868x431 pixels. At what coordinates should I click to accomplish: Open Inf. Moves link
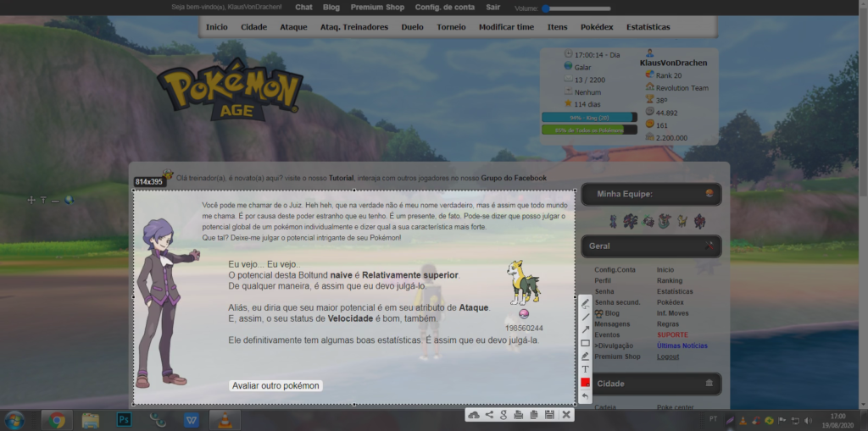coord(672,313)
